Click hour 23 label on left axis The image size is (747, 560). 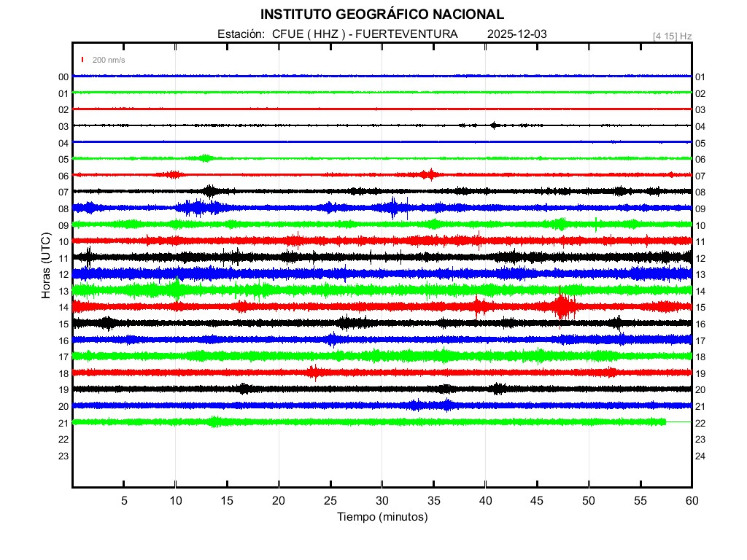coord(63,456)
